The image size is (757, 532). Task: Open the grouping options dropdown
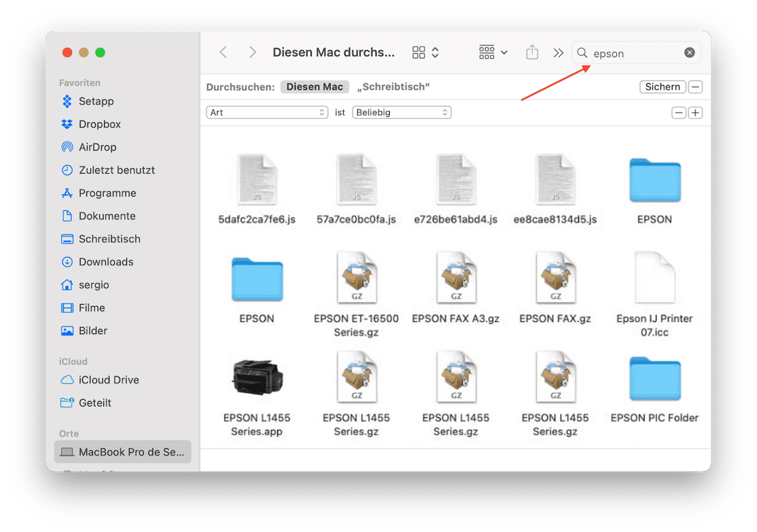(493, 53)
